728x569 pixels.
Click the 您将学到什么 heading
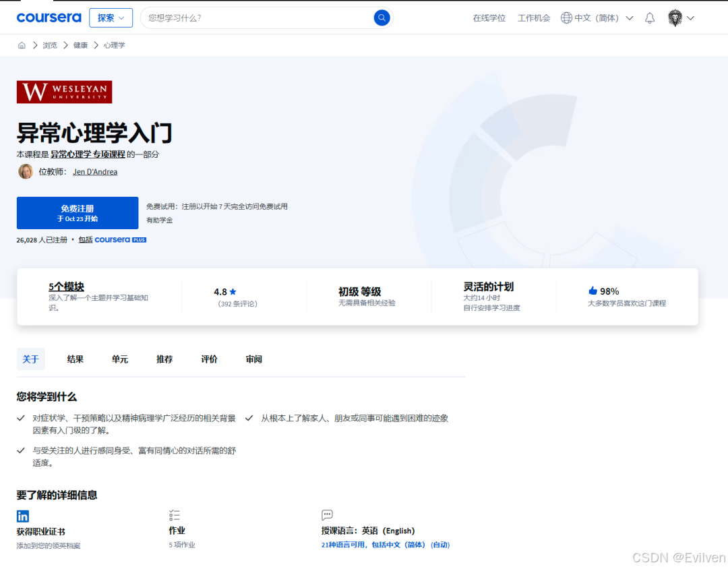(x=47, y=396)
